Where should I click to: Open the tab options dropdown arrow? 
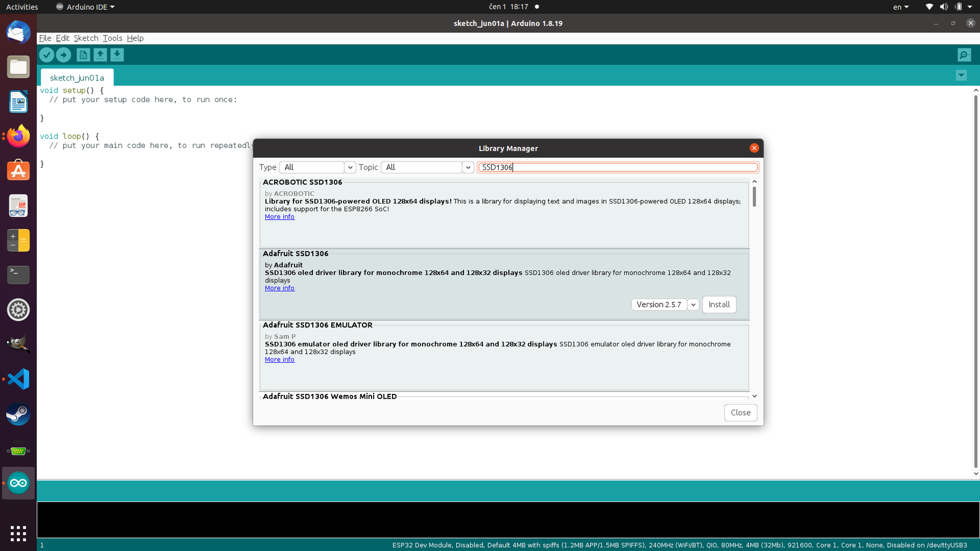[x=961, y=75]
